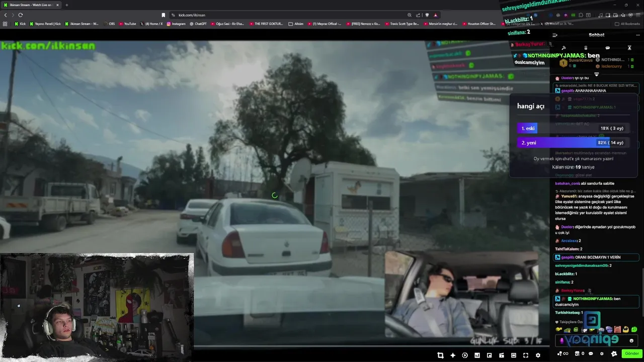Pick the first yellow emote in emote row
The height and width of the screenshot is (362, 644).
(x=559, y=330)
